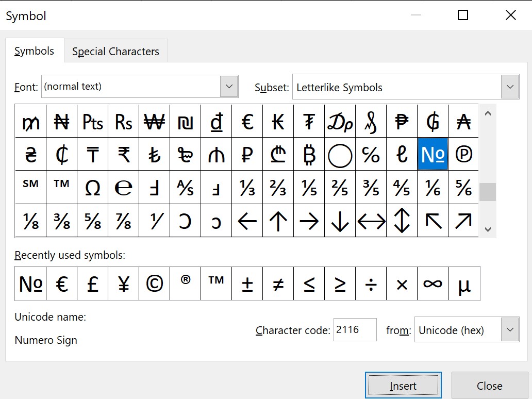Choose the seven-eighths fraction symbol
The height and width of the screenshot is (399, 532).
pos(124,221)
